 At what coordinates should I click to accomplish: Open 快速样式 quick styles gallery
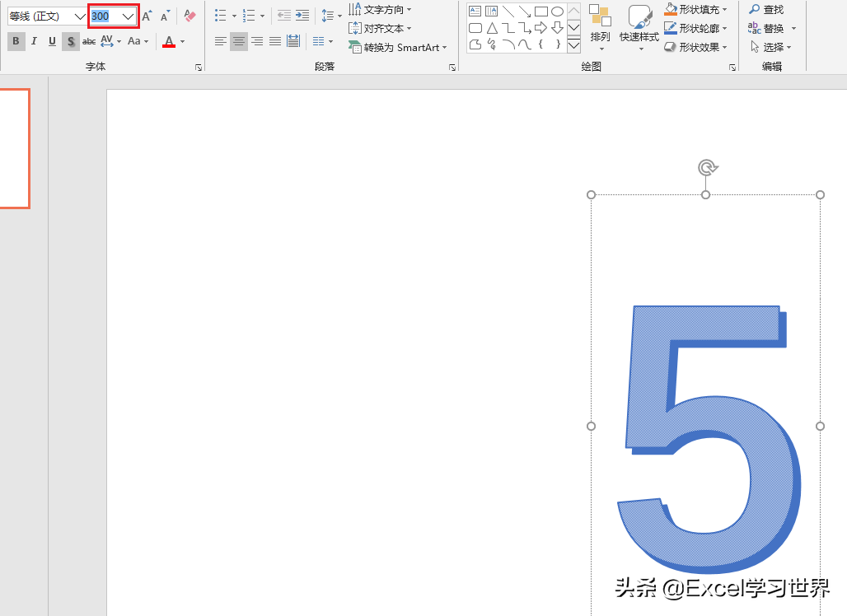pyautogui.click(x=639, y=28)
